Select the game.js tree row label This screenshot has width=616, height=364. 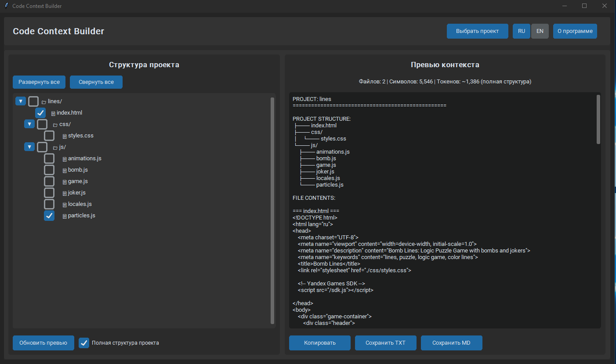point(78,181)
